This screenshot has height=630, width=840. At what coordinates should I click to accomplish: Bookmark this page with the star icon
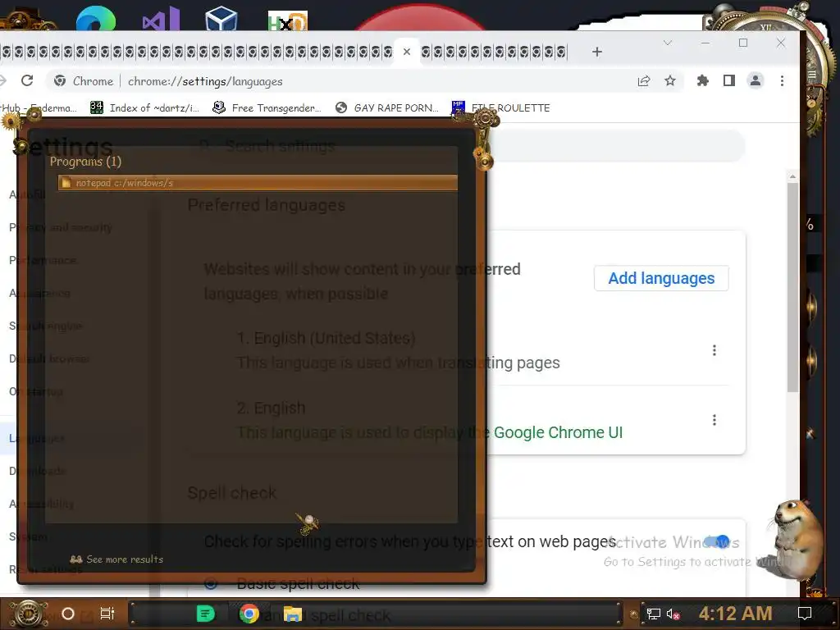670,81
